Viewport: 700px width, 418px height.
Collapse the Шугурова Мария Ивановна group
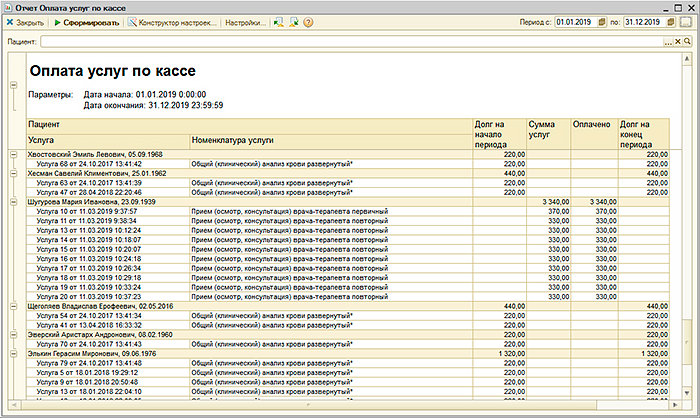point(13,201)
